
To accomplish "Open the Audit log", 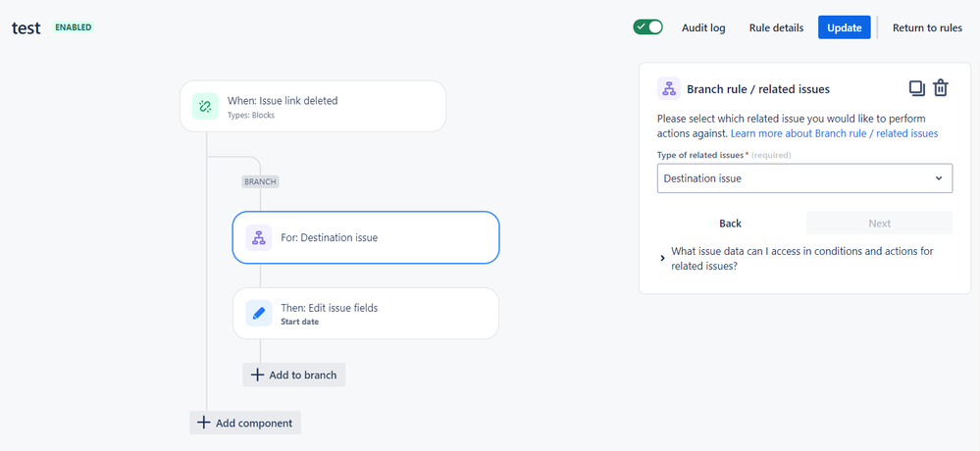I will click(x=703, y=27).
